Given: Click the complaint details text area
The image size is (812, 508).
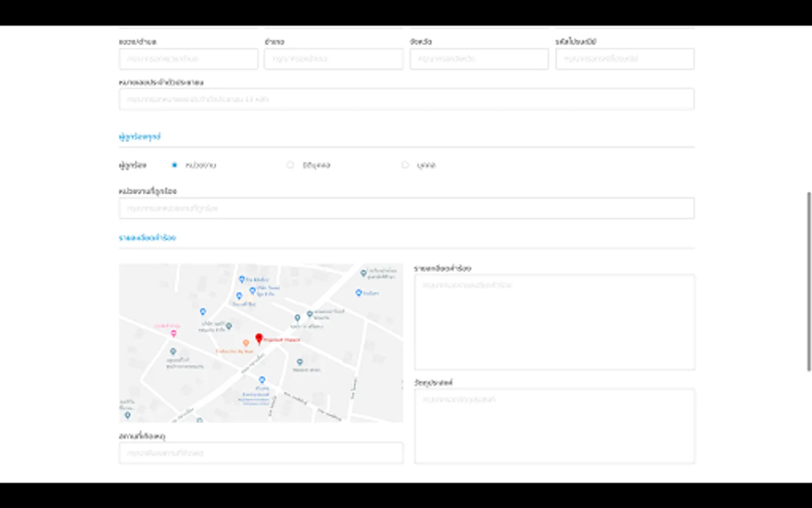Looking at the screenshot, I should (x=555, y=322).
